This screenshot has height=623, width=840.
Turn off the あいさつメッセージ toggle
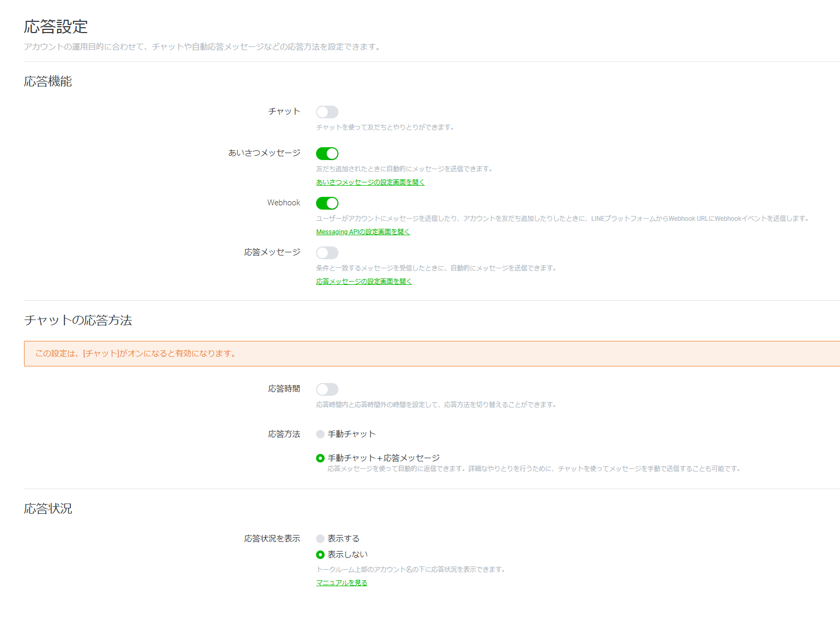click(327, 154)
